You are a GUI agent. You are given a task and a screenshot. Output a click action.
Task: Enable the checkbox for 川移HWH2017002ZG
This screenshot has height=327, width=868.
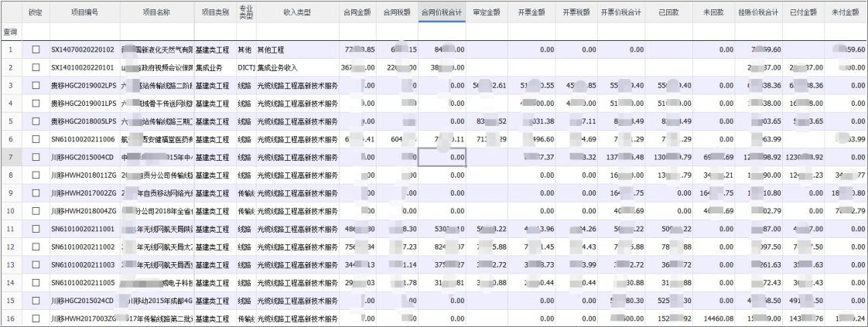click(x=36, y=193)
